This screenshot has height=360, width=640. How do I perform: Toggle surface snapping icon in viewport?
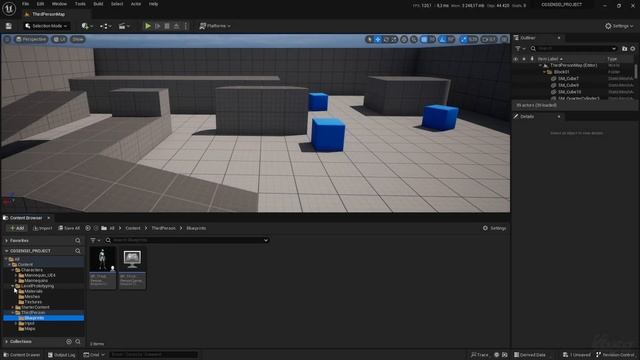click(x=414, y=39)
